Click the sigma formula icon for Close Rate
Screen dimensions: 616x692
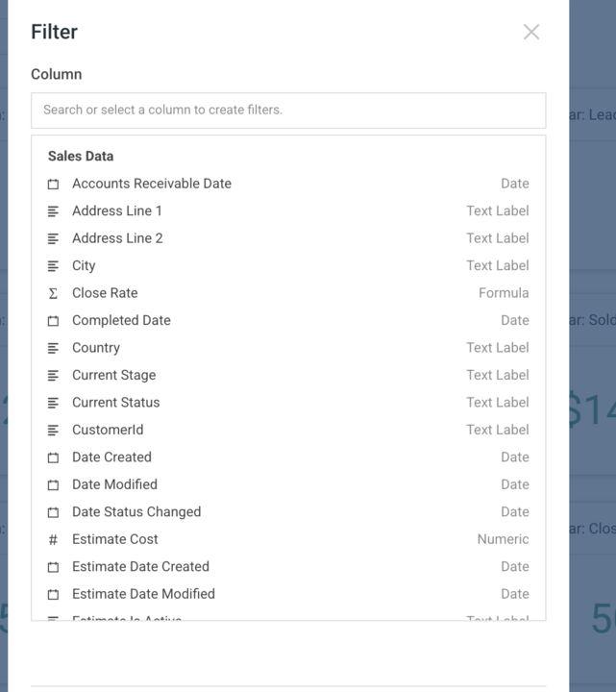coord(53,293)
